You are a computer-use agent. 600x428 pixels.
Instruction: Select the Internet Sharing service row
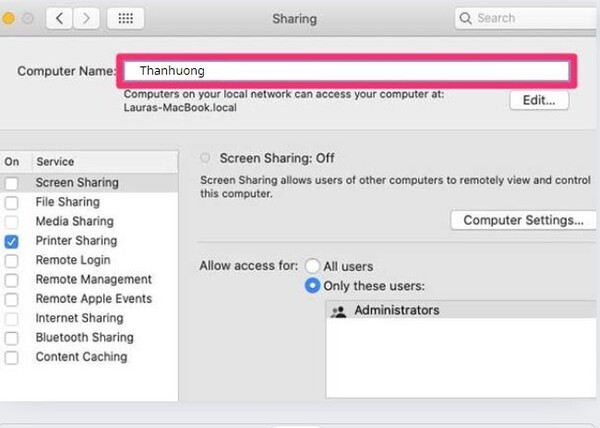pos(89,318)
